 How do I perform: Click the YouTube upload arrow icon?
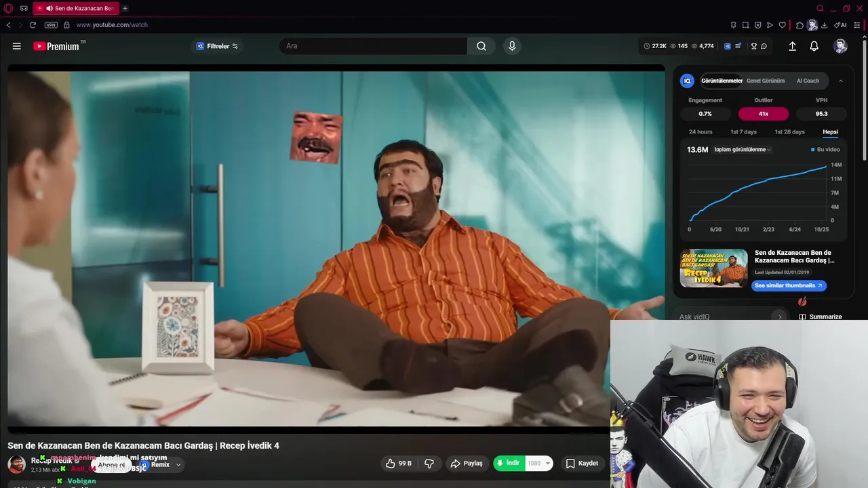point(792,46)
